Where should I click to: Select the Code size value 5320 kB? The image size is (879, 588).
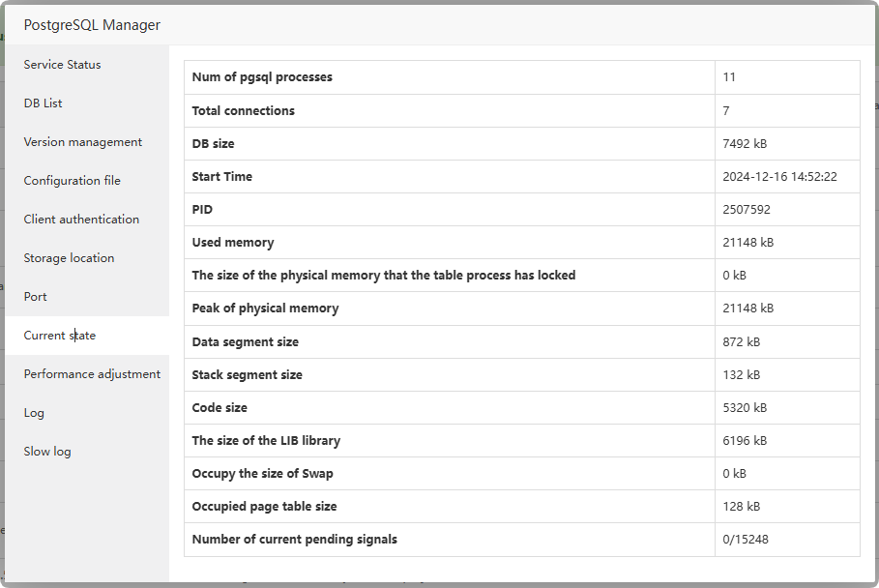(x=745, y=408)
